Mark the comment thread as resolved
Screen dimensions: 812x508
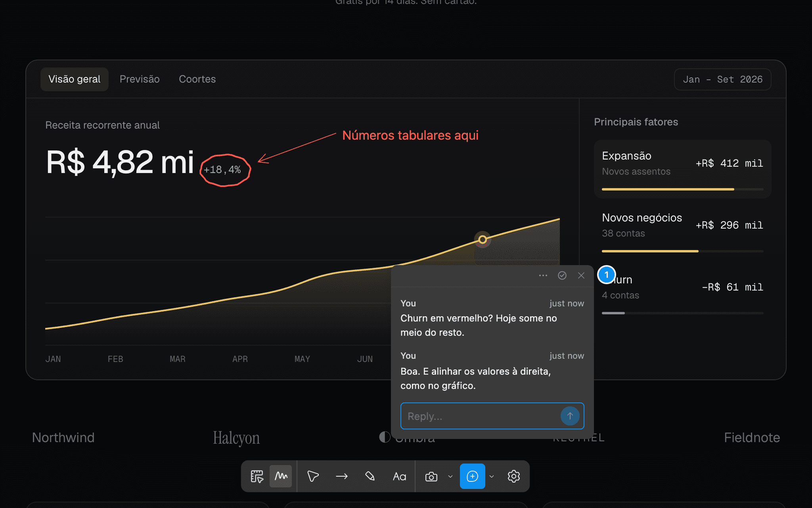tap(562, 275)
